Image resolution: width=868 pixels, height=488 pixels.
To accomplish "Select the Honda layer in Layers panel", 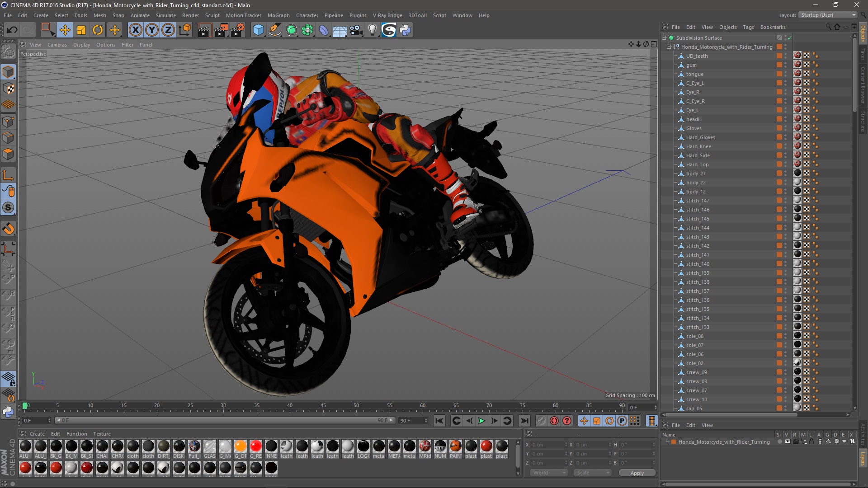I will point(724,442).
